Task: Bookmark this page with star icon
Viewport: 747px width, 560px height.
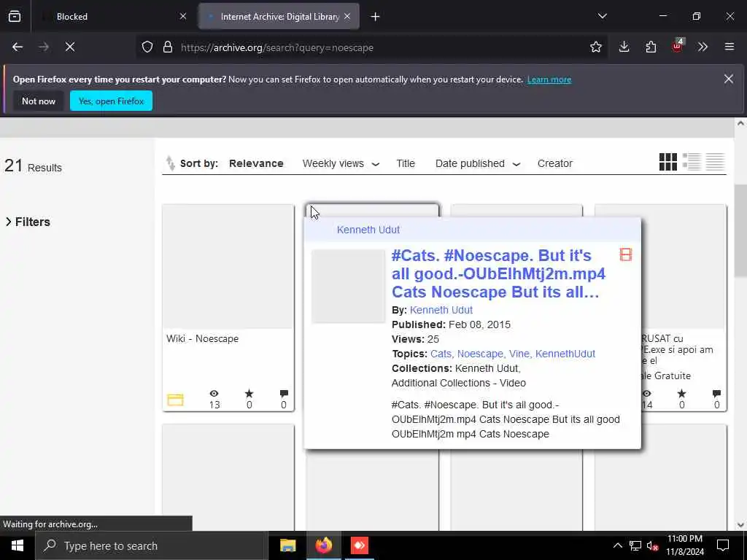Action: click(x=595, y=47)
